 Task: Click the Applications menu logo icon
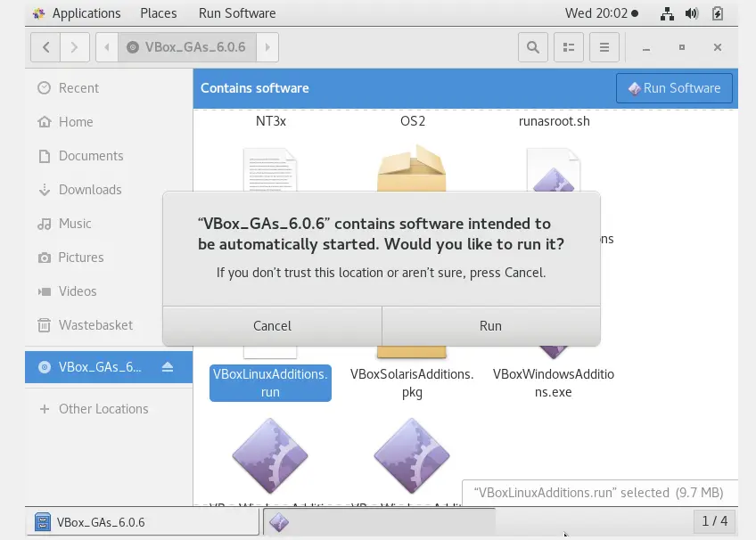(39, 13)
